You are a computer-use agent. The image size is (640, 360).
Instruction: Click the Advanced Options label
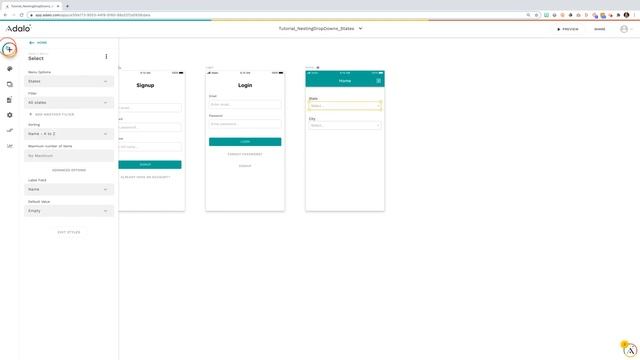point(69,170)
